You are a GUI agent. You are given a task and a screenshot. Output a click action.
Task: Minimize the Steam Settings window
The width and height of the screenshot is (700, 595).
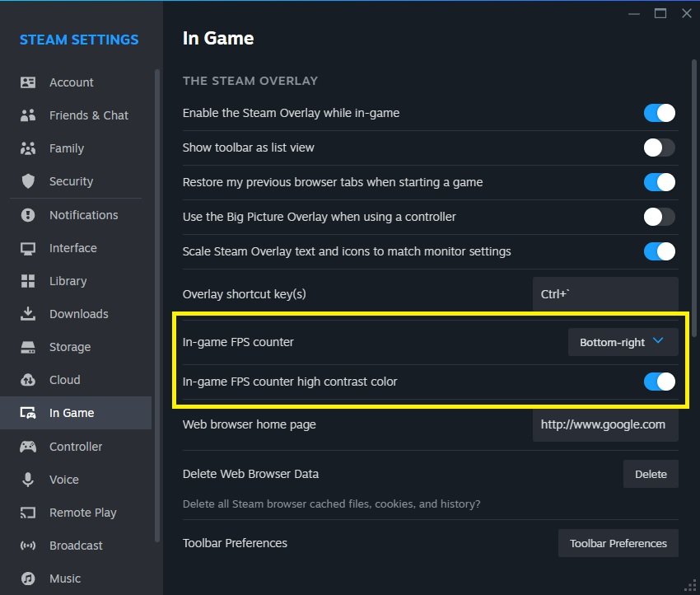(634, 14)
